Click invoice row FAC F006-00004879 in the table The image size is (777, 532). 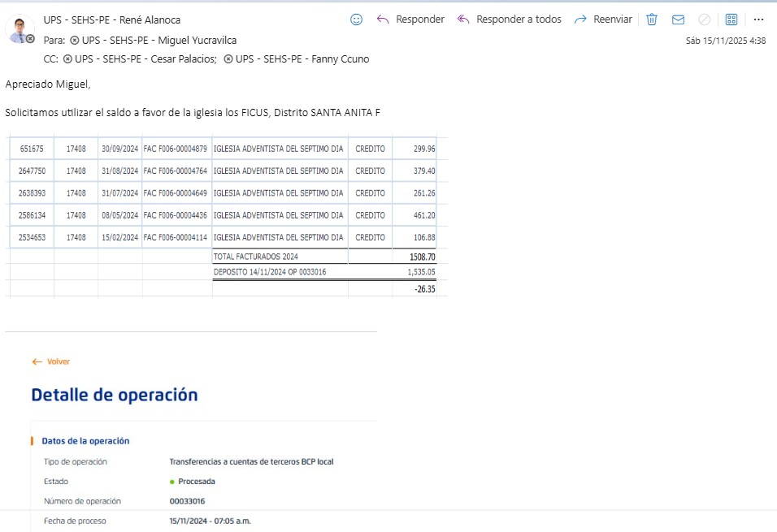(x=176, y=149)
